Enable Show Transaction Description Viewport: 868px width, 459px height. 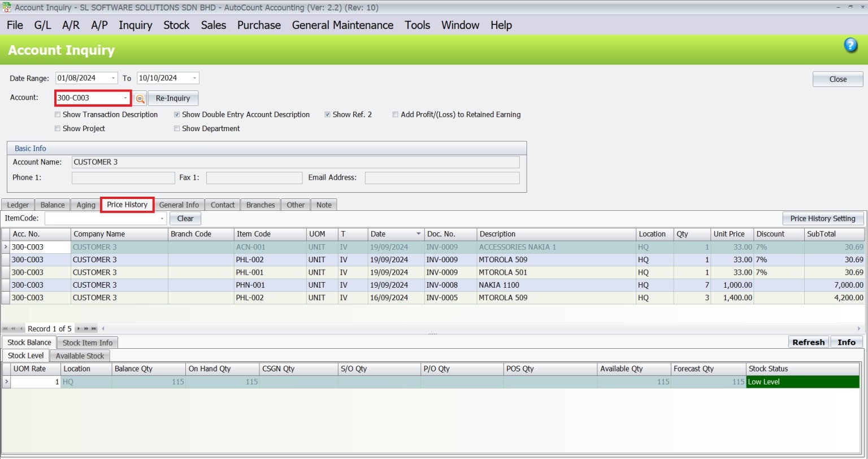pos(57,114)
